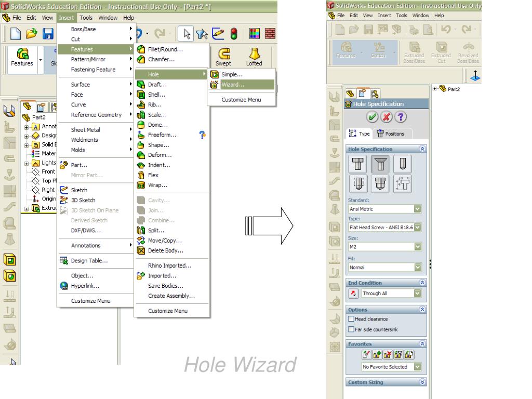This screenshot has height=399, width=532.
Task: Choose Dome... from the Features submenu
Action: click(x=172, y=125)
